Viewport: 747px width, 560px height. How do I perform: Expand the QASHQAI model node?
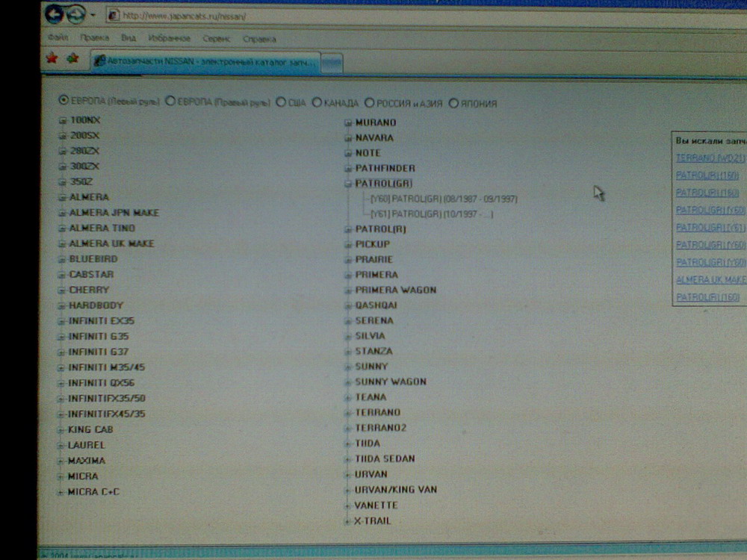tap(348, 305)
